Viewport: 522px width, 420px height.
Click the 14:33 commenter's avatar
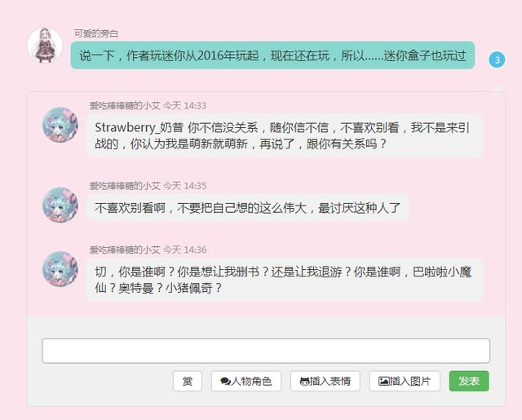pos(60,125)
